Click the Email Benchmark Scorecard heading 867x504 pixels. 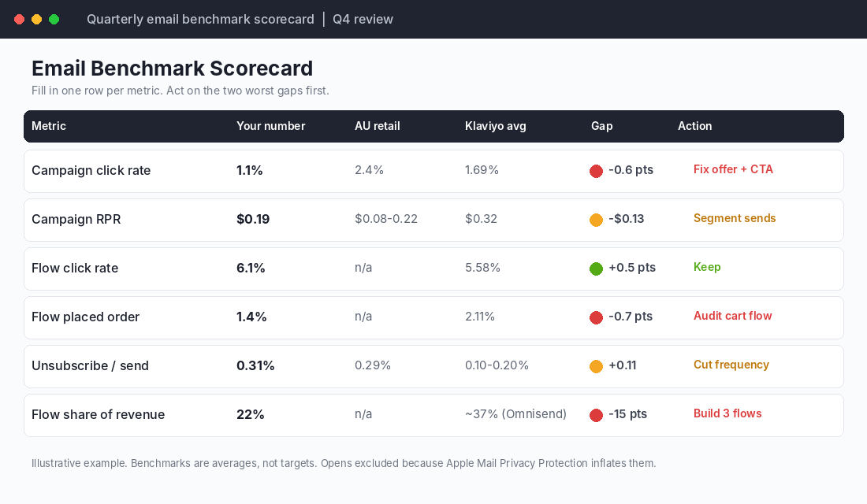tap(172, 69)
